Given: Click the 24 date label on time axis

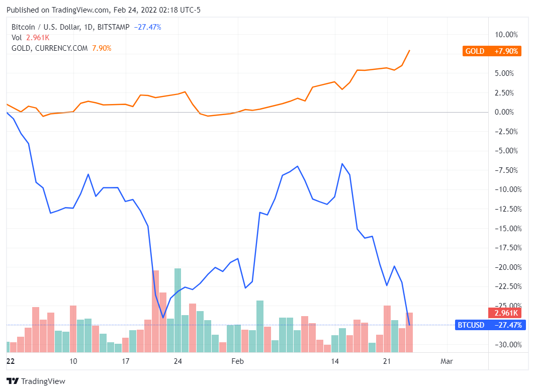Looking at the screenshot, I should [177, 361].
